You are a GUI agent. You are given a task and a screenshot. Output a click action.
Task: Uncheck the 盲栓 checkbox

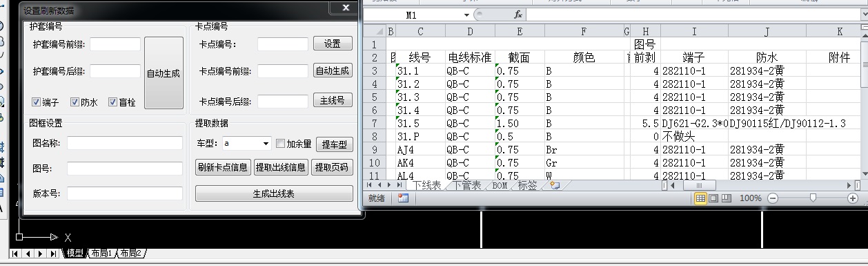click(x=113, y=102)
